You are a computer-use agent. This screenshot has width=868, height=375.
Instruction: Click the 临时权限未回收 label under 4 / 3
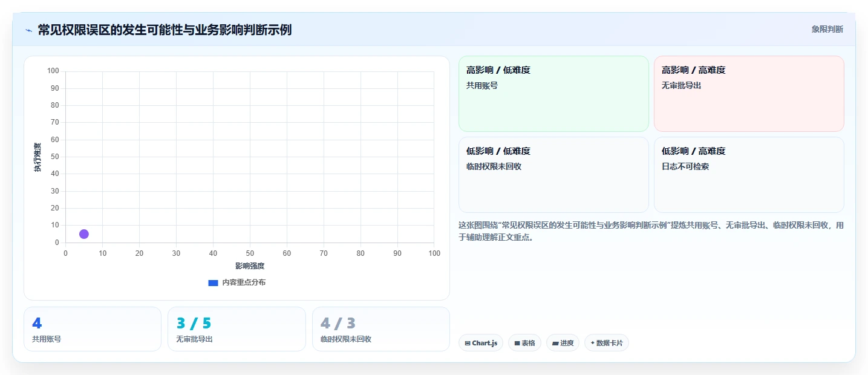[x=346, y=339]
